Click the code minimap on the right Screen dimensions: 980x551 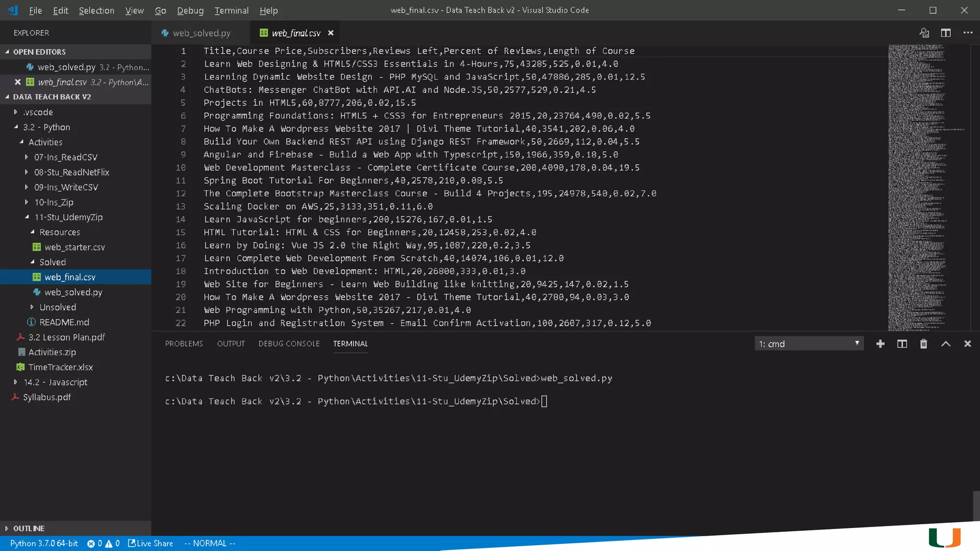[916, 187]
